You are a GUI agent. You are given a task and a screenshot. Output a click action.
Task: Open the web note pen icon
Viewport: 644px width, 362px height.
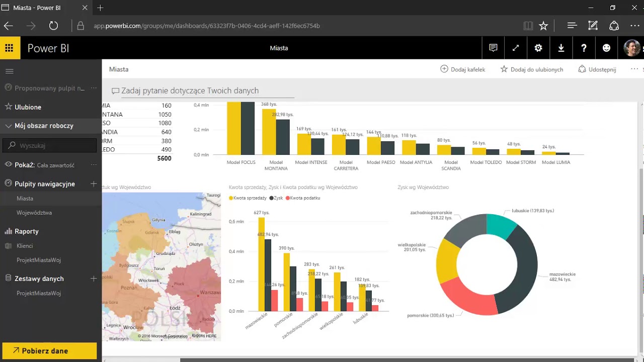pyautogui.click(x=593, y=26)
